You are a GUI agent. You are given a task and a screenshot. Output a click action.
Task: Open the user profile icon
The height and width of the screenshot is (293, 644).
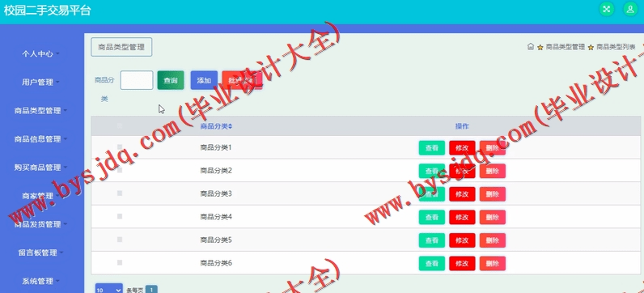[x=630, y=9]
